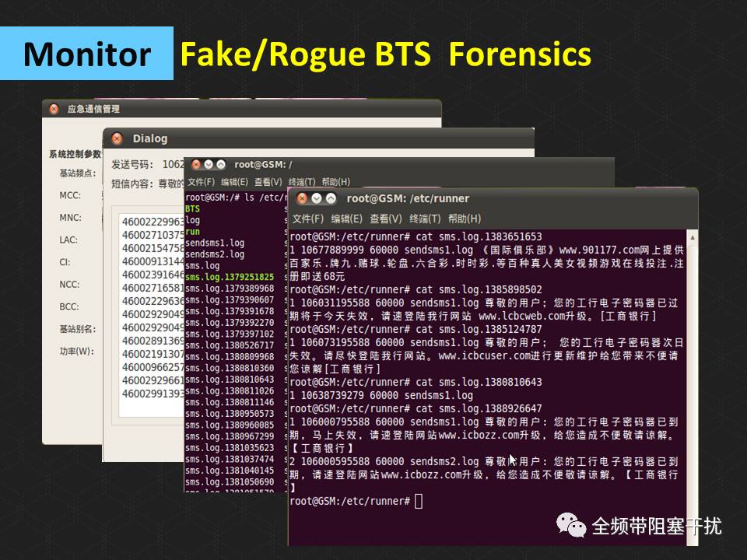Click sms.log.1380526717 in the file listing
747x560 pixels.
click(230, 345)
